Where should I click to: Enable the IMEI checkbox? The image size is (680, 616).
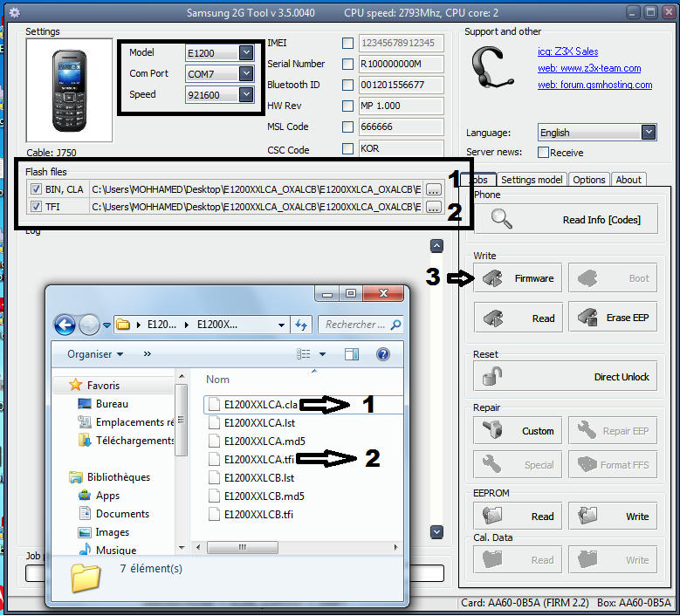point(347,43)
